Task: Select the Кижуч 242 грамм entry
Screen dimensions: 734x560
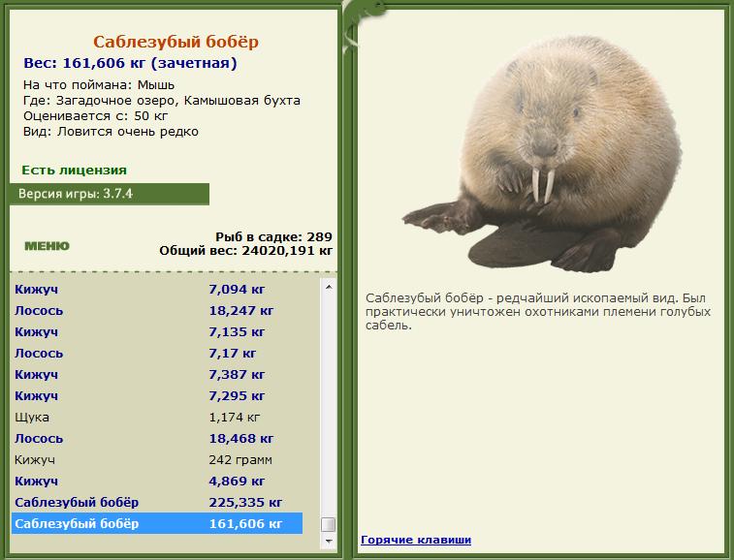Action: [157, 460]
